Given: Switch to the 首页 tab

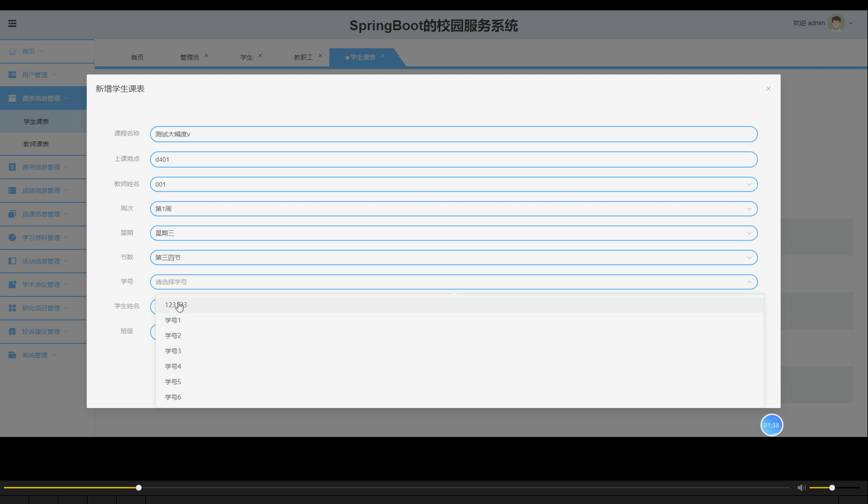Looking at the screenshot, I should click(x=137, y=57).
